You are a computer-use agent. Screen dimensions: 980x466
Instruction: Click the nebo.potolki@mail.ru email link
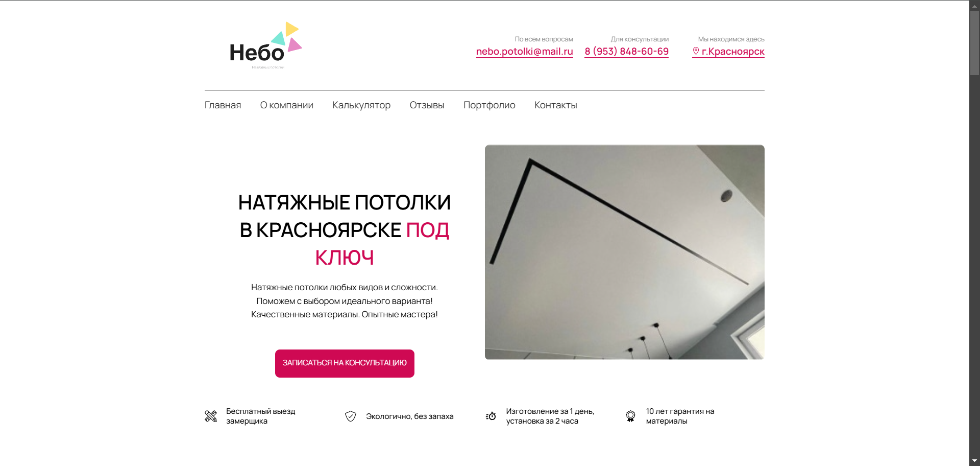coord(525,52)
